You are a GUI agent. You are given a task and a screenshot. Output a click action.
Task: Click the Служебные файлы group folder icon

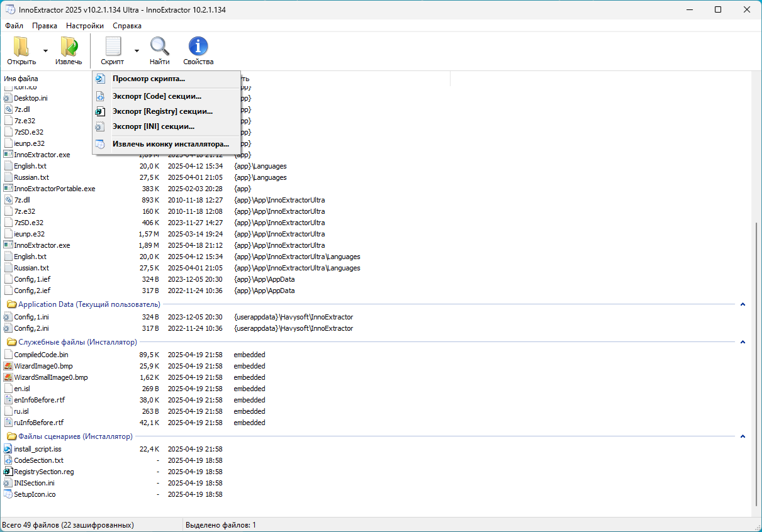pos(11,342)
